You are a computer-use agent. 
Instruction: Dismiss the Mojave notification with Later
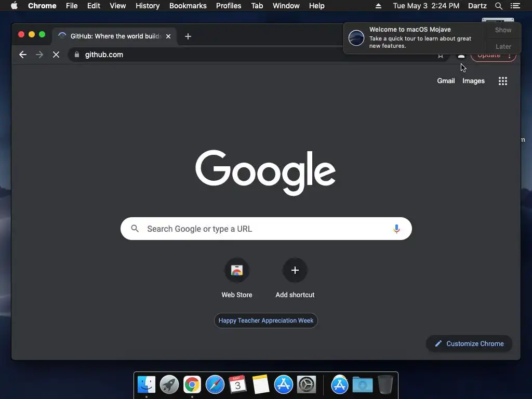503,46
